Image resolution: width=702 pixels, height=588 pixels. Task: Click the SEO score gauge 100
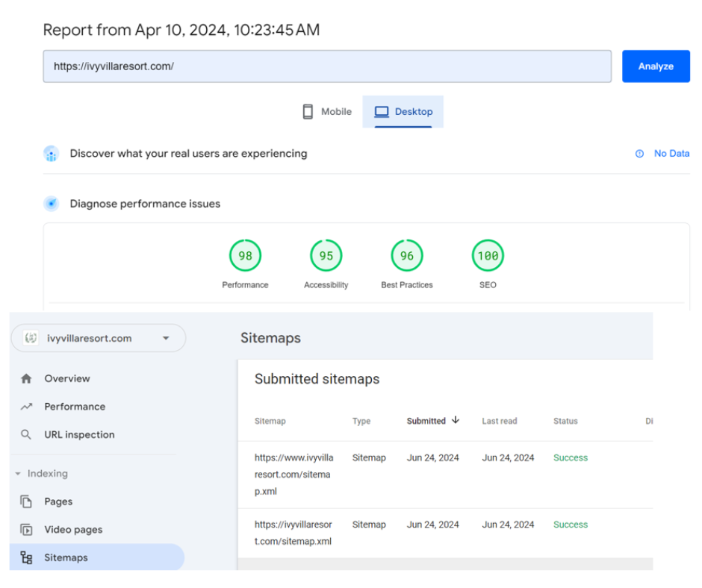[488, 256]
